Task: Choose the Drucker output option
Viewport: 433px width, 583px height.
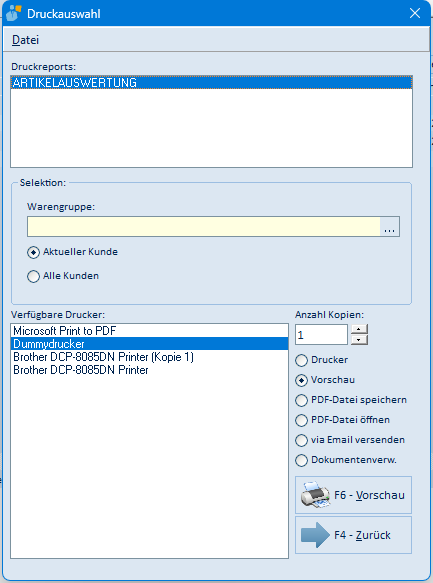Action: 301,360
